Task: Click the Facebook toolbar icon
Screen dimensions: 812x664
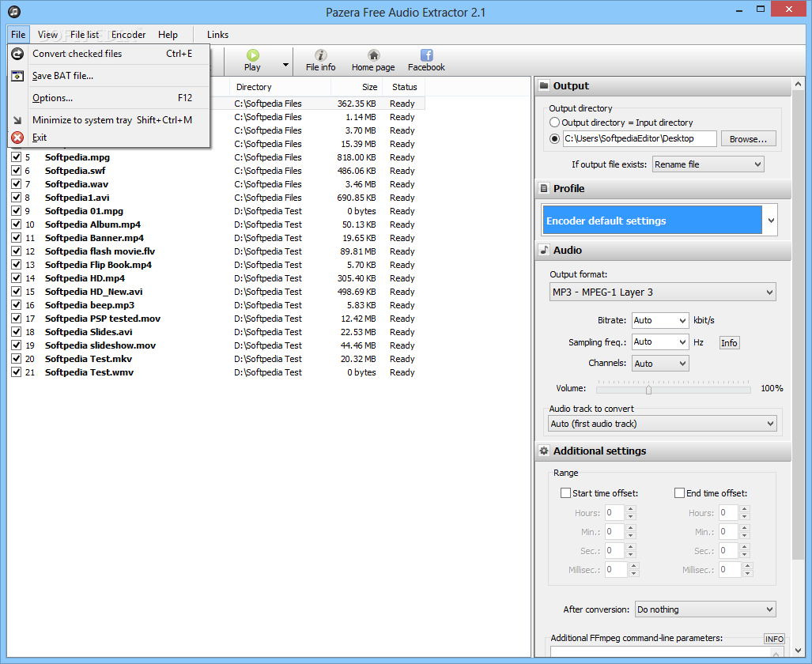Action: 426,55
